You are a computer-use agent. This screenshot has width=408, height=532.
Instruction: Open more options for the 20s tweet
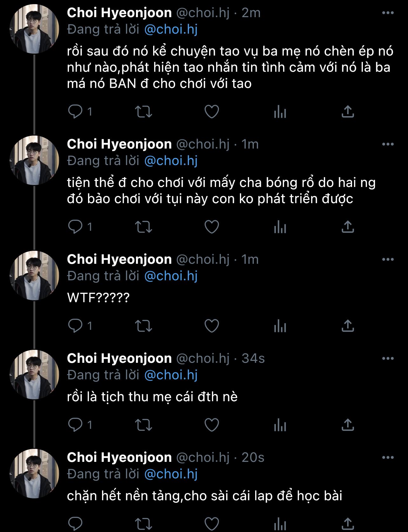388,458
